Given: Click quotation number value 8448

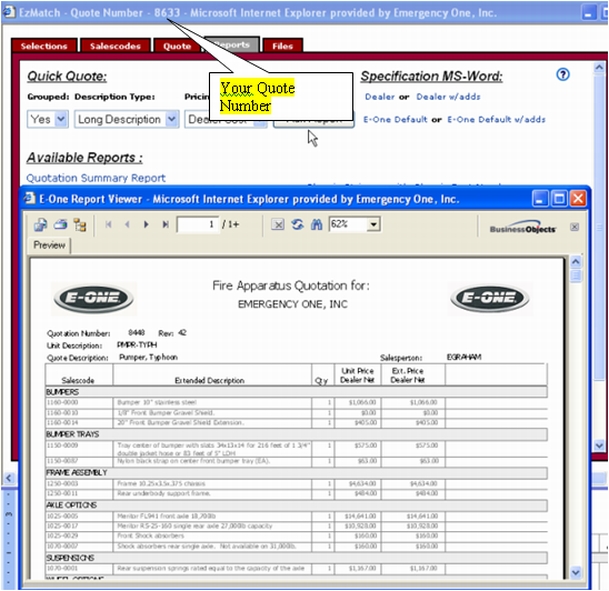Looking at the screenshot, I should (136, 332).
